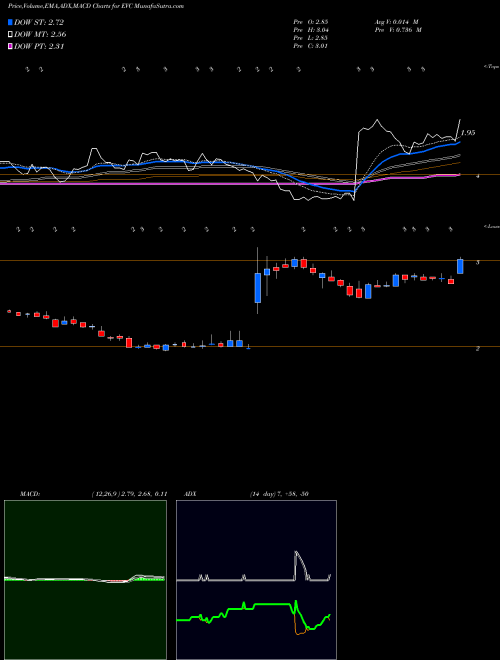Click the 'Pre O: 2.85' open value
This screenshot has width=500, height=660.
(x=311, y=22)
